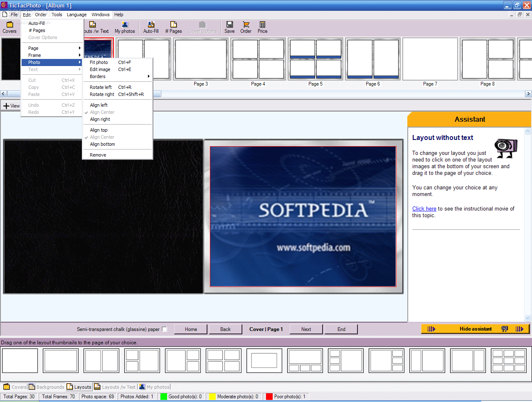Click the Softpedia photo on Page 1
532x402 pixels.
303,216
